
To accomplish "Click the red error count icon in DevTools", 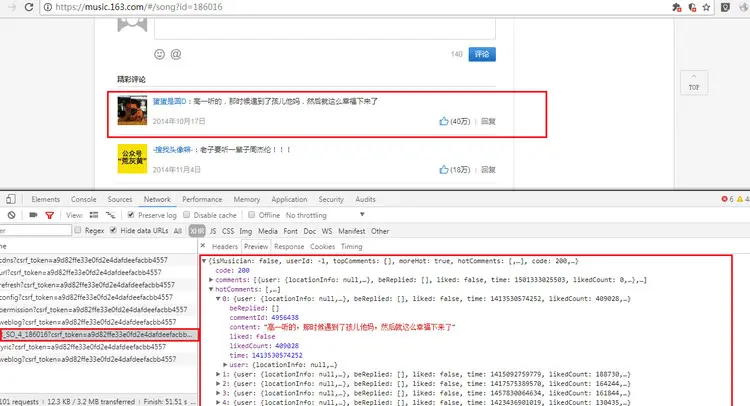I will click(x=724, y=199).
